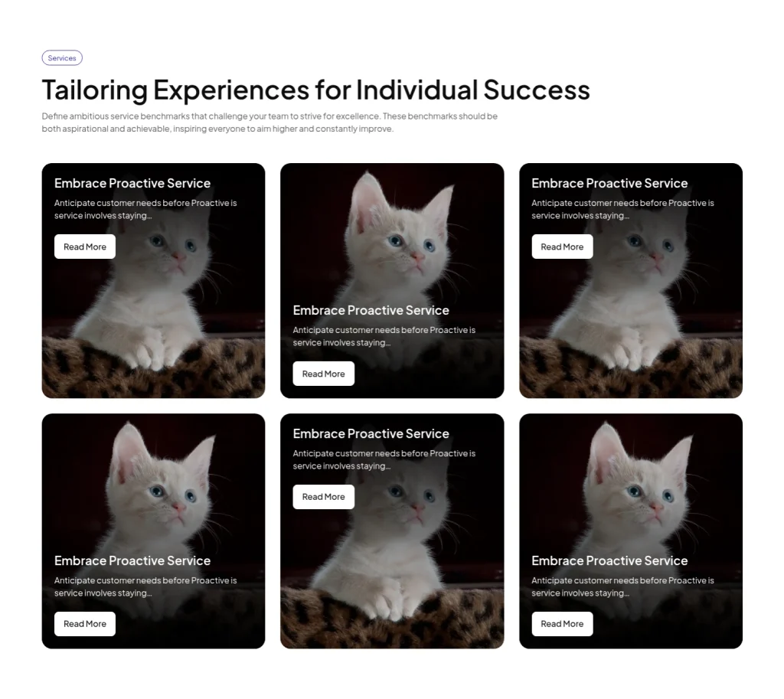Click Read More on the top-left card
The width and height of the screenshot is (784, 699).
point(84,246)
